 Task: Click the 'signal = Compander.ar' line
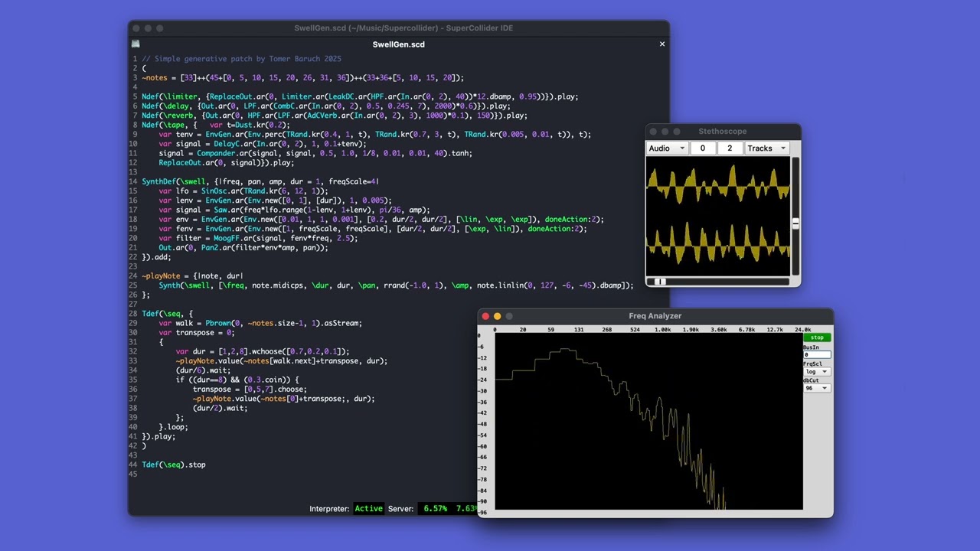pyautogui.click(x=315, y=153)
